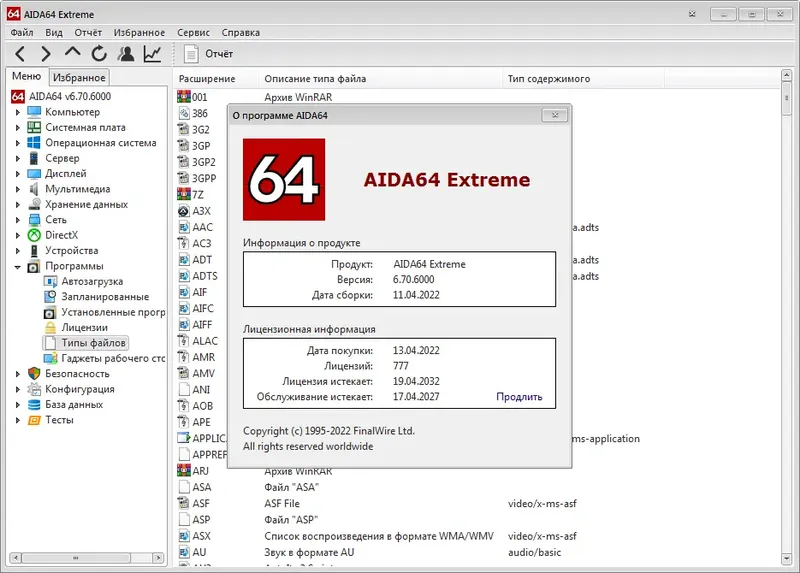Click the Расширение column header

click(x=207, y=79)
